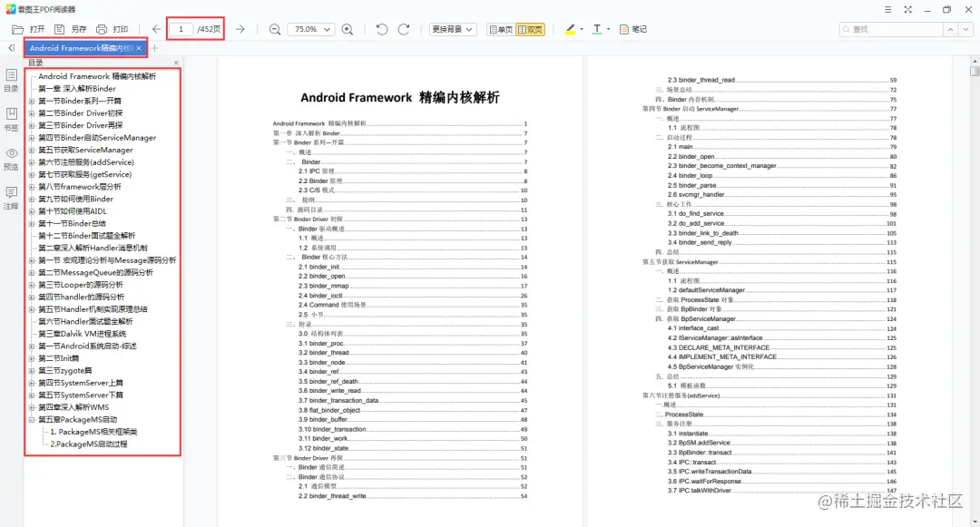Collapse the sidebar with left arrow
This screenshot has height=527, width=980.
11,48
